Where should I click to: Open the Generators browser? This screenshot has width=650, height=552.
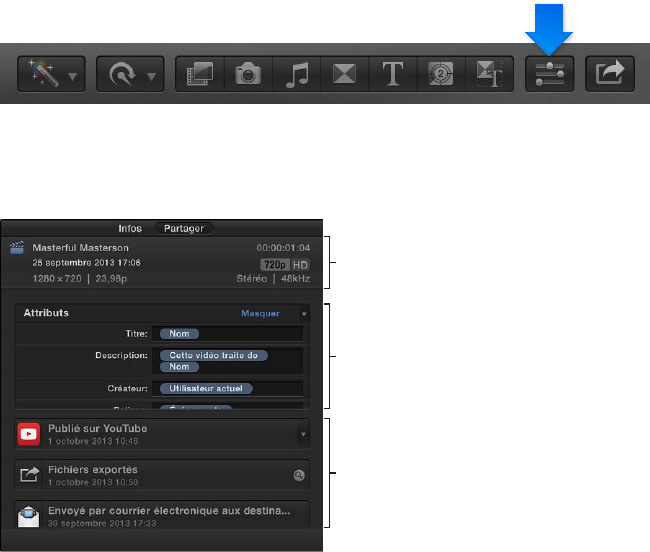click(x=441, y=74)
